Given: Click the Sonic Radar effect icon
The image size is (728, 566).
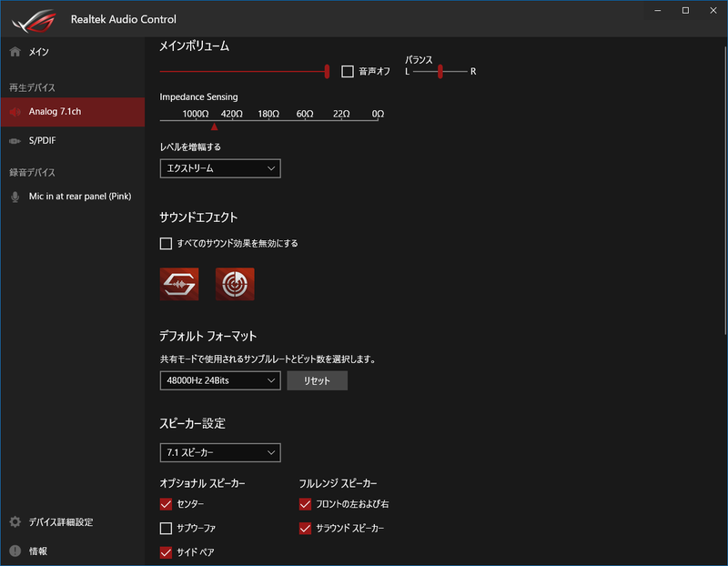Looking at the screenshot, I should tap(235, 284).
